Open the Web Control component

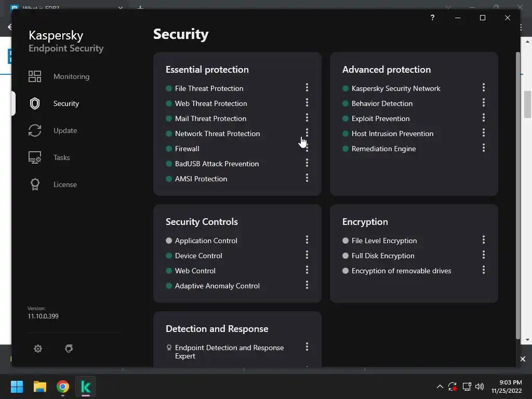click(x=195, y=271)
